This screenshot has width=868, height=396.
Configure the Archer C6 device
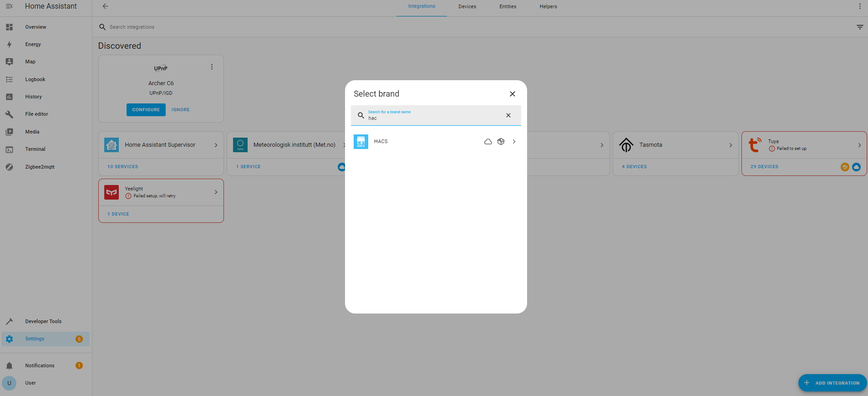[146, 110]
